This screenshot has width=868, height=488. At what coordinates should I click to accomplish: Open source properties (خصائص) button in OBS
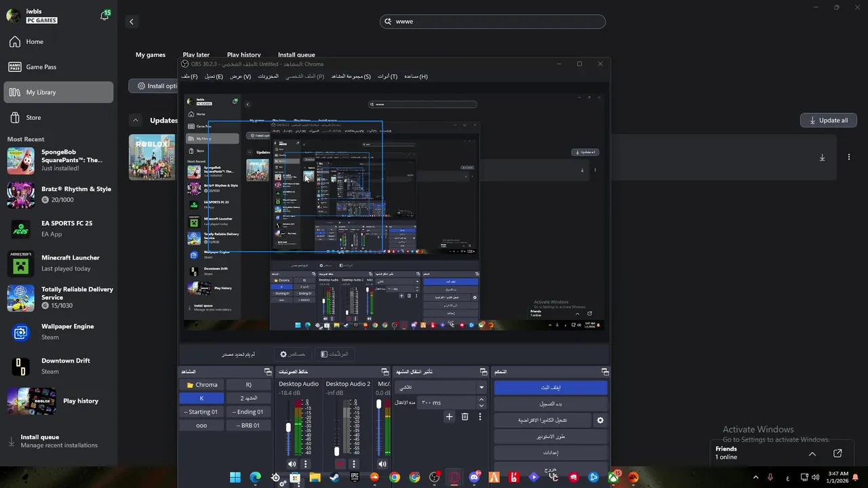click(x=293, y=354)
